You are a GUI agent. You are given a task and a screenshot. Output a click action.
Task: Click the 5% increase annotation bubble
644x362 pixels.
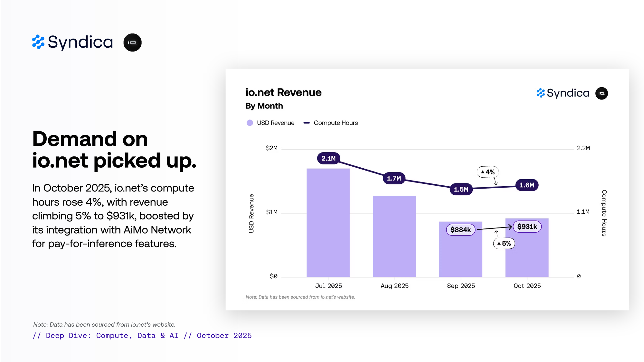[504, 244]
